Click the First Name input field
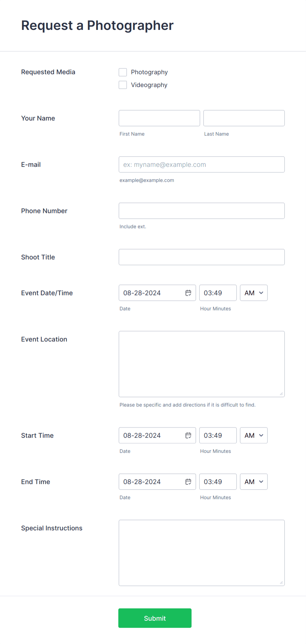Screen dimensions: 306x644 tap(159, 118)
